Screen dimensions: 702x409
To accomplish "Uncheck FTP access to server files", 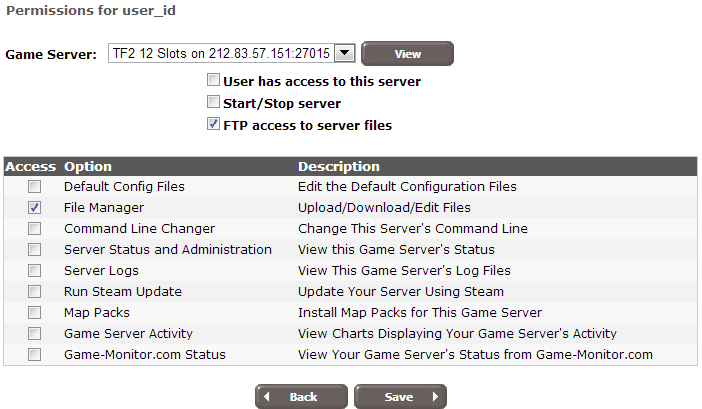I will coord(213,125).
